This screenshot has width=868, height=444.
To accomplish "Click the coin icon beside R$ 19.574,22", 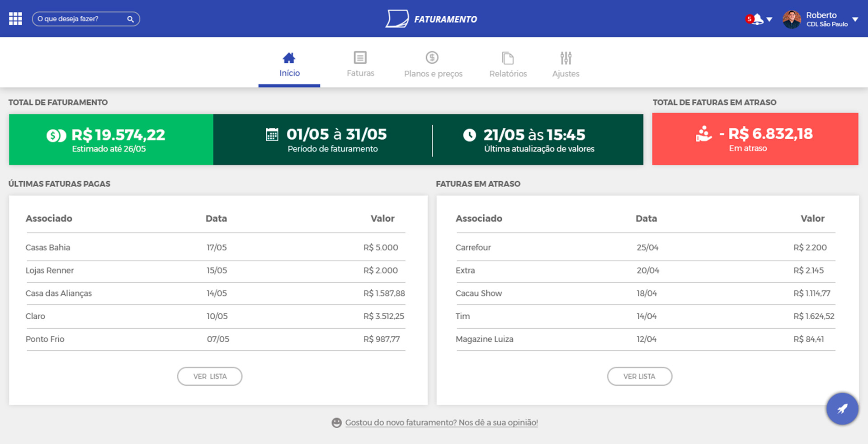I will pos(57,135).
